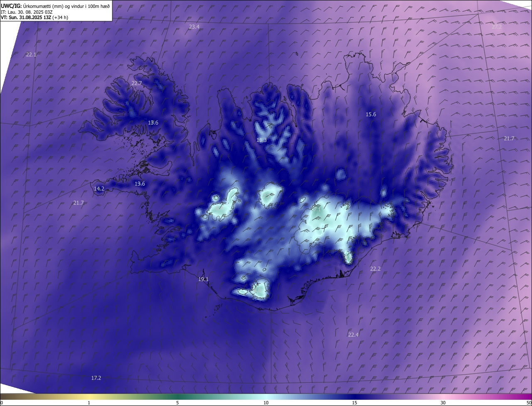Click the color scale tick label 5
This screenshot has height=406, width=532.
[177, 403]
